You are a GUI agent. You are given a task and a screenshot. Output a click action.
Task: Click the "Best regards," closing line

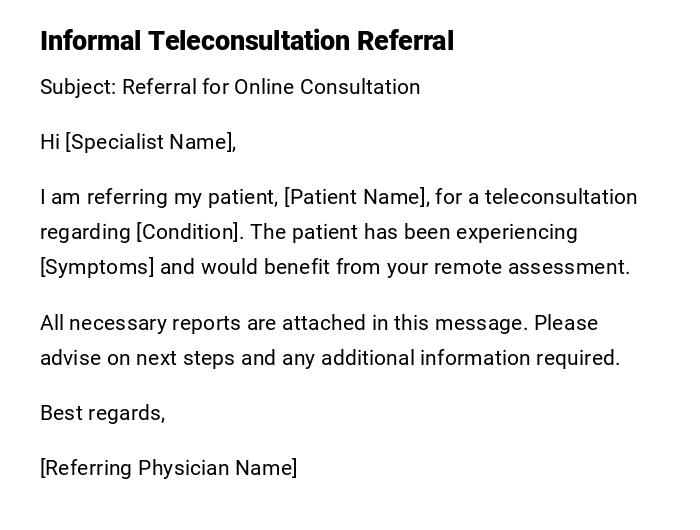tap(102, 413)
